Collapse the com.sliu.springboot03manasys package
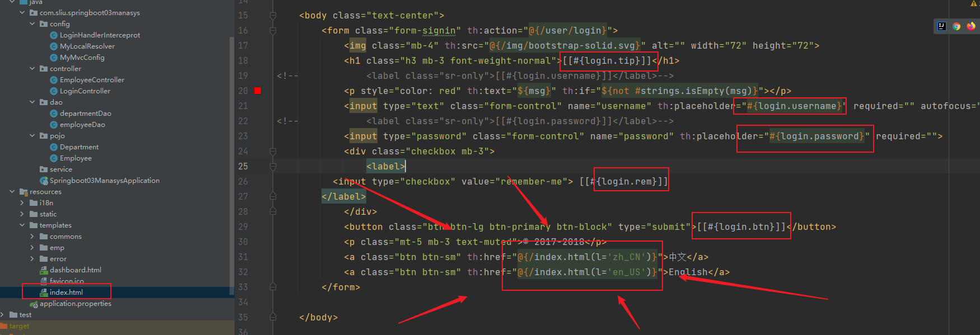The image size is (980, 335). (22, 13)
